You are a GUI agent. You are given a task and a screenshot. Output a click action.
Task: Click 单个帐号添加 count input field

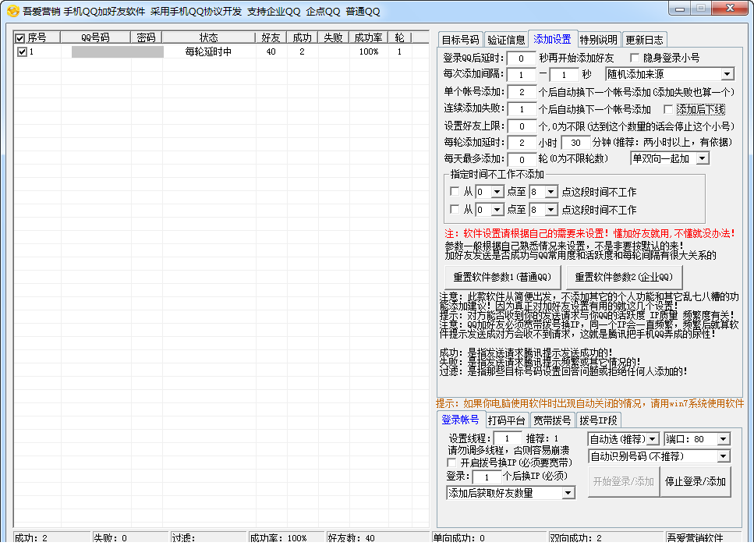[x=522, y=92]
